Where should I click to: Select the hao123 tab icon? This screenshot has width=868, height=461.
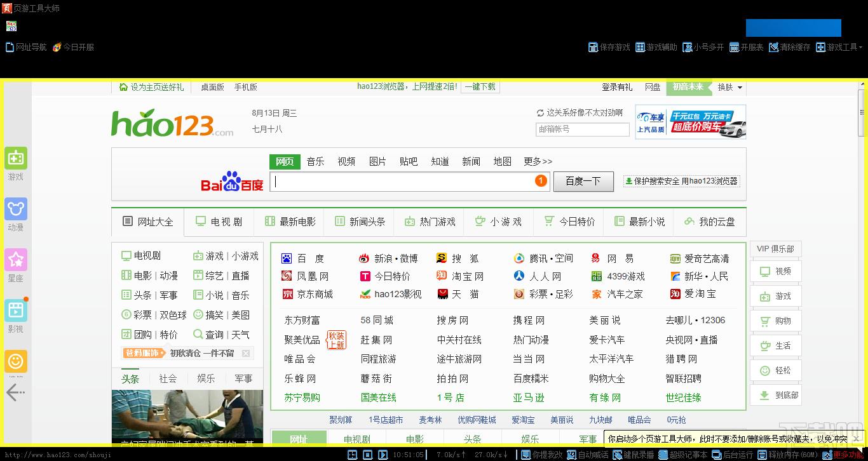tap(11, 26)
